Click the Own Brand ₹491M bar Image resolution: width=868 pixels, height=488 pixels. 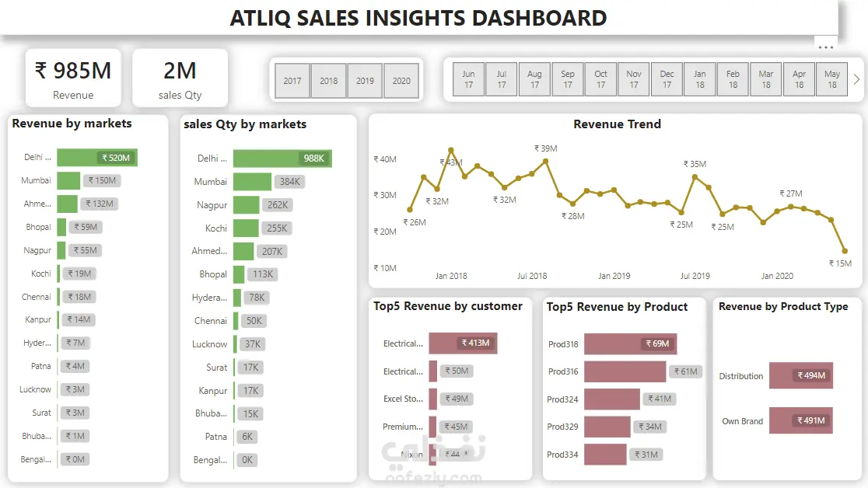801,420
